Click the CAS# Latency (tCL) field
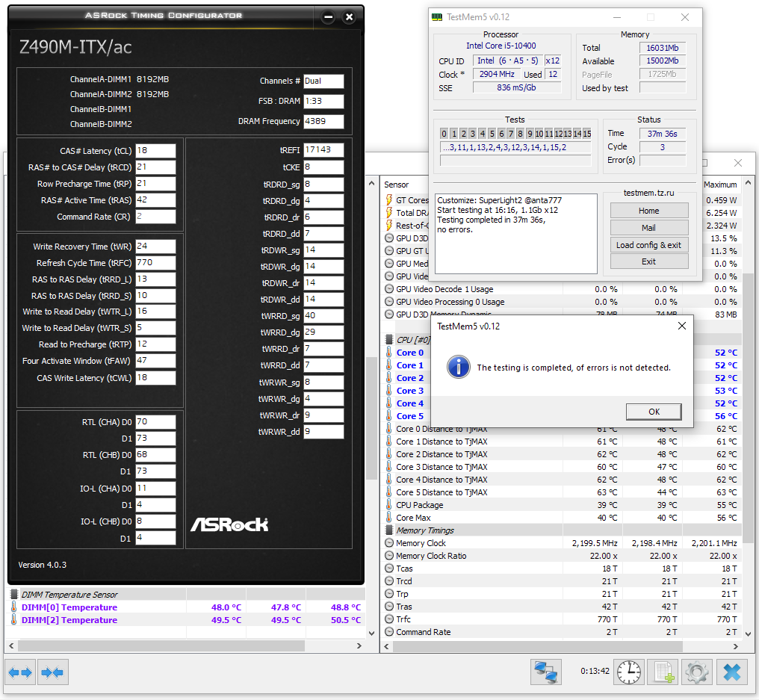759x700 pixels. (155, 151)
